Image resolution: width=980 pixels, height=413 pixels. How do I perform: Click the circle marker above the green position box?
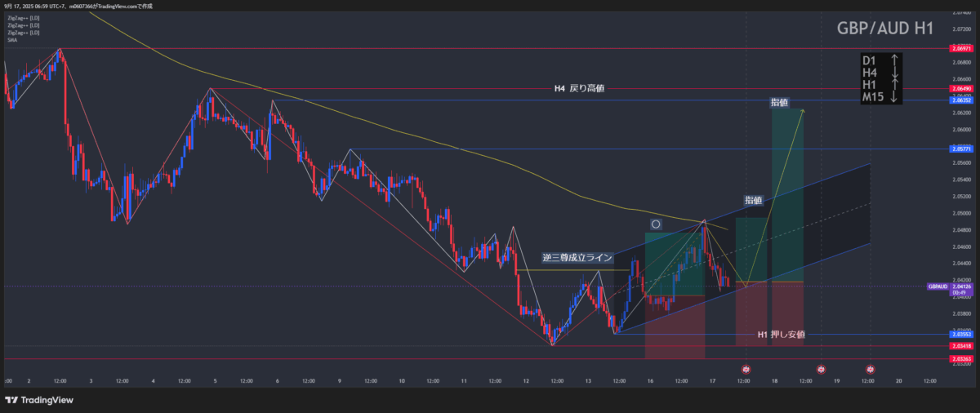coord(655,224)
